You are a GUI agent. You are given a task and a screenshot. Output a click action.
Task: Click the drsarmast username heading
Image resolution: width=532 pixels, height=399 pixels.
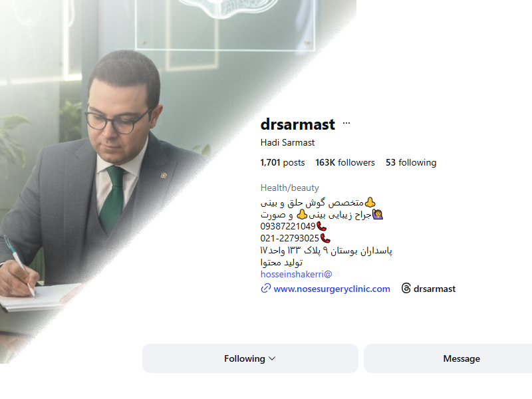coord(297,124)
